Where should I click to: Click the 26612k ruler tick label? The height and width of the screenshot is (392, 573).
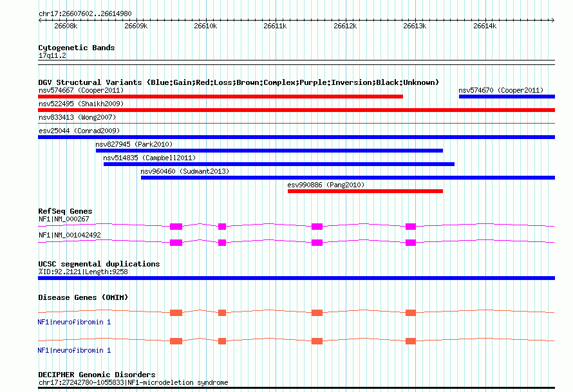point(345,26)
